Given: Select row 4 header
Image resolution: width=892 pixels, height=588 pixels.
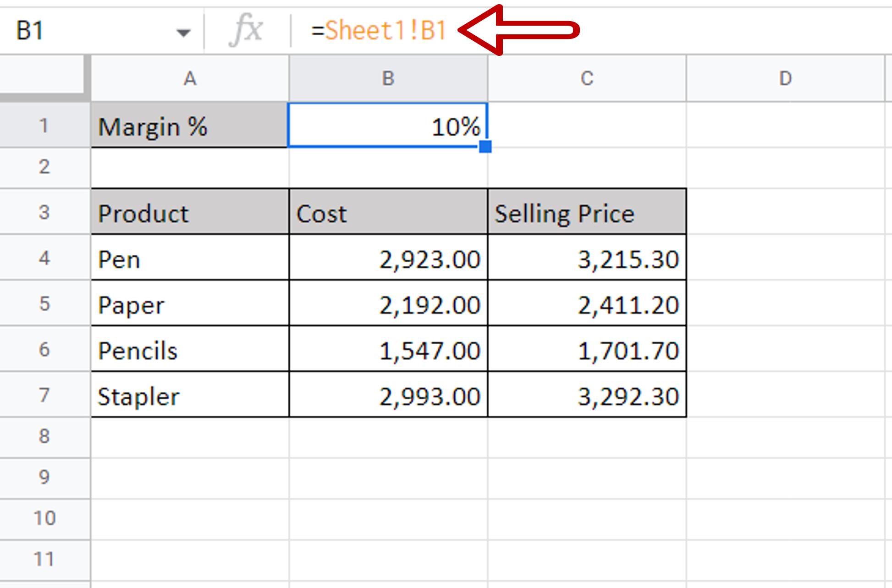Looking at the screenshot, I should tap(44, 257).
